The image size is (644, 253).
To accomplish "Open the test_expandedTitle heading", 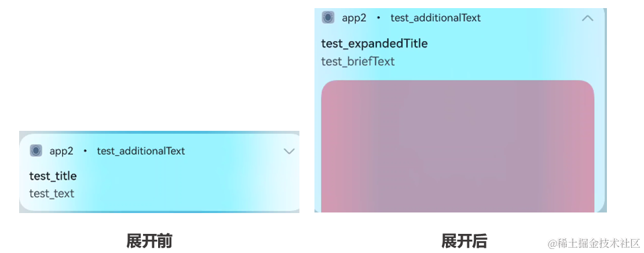I will [374, 43].
